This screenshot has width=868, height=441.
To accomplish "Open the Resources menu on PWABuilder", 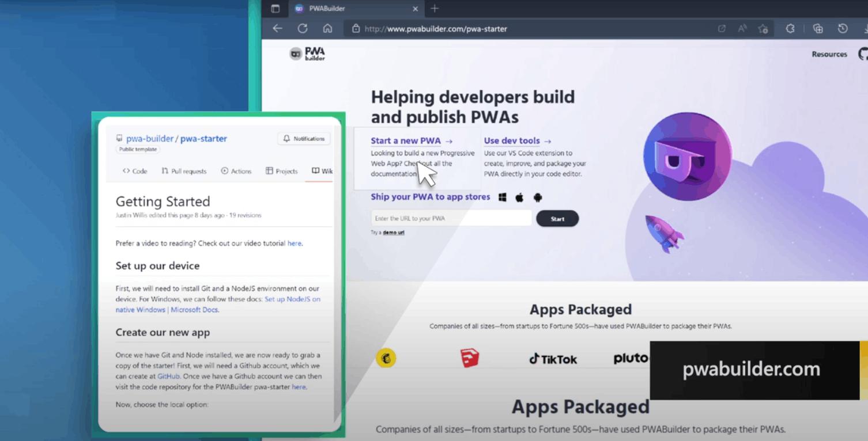I will 829,54.
